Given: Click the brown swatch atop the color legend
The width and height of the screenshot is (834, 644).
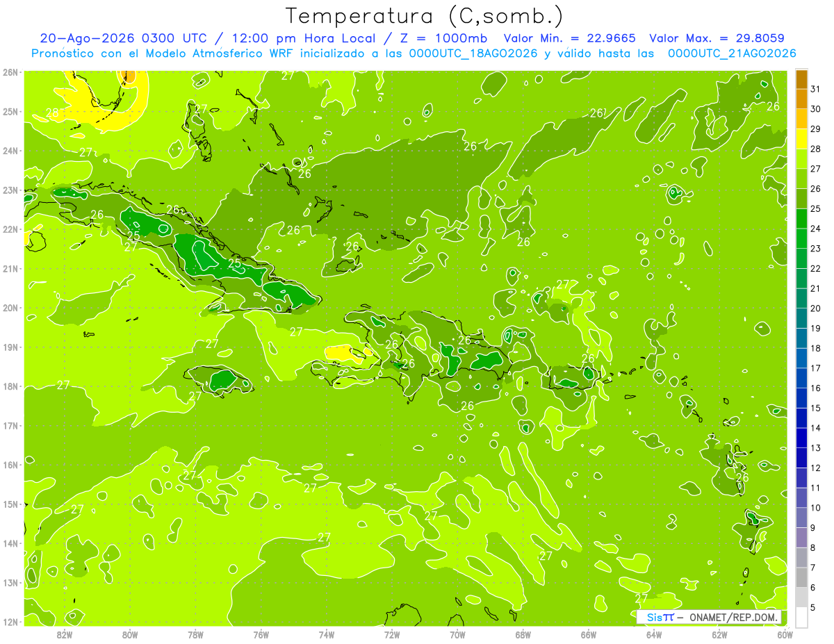Looking at the screenshot, I should pos(801,80).
